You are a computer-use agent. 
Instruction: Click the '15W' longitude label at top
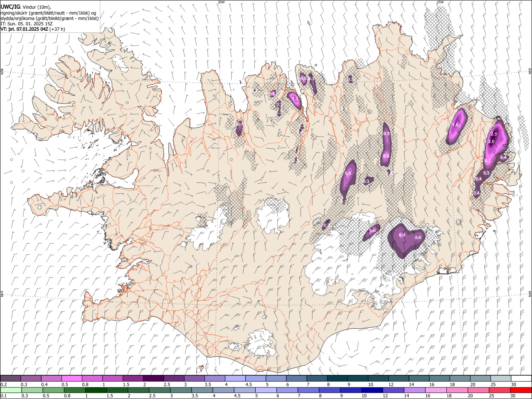(440, 2)
